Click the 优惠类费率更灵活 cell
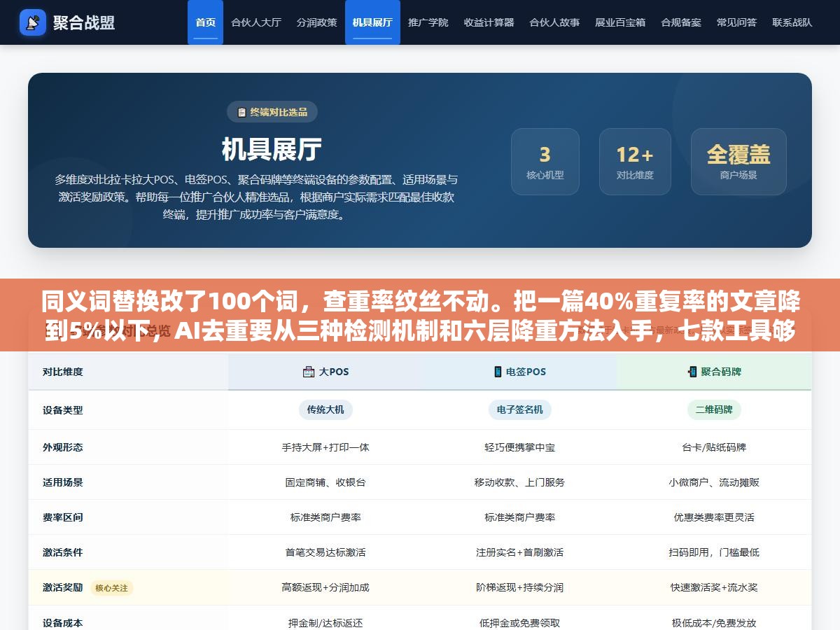The height and width of the screenshot is (630, 840). 714,517
